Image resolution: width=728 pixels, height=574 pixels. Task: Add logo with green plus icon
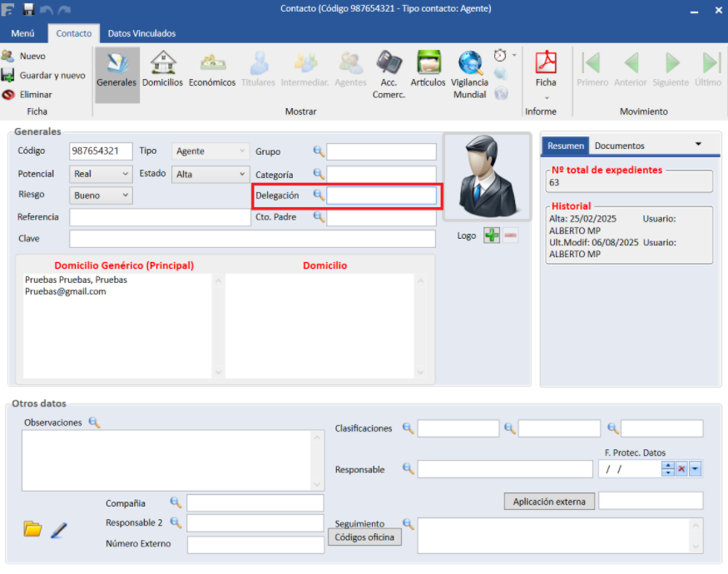[492, 236]
